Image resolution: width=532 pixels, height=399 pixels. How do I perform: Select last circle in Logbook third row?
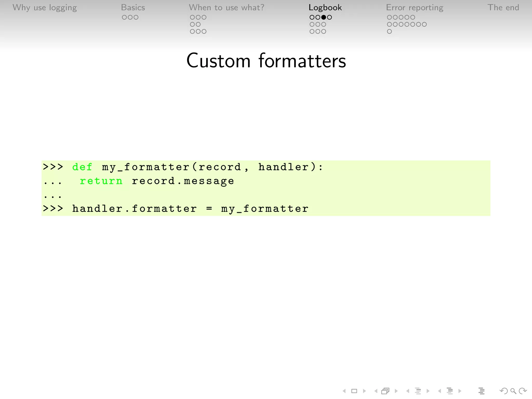(323, 31)
